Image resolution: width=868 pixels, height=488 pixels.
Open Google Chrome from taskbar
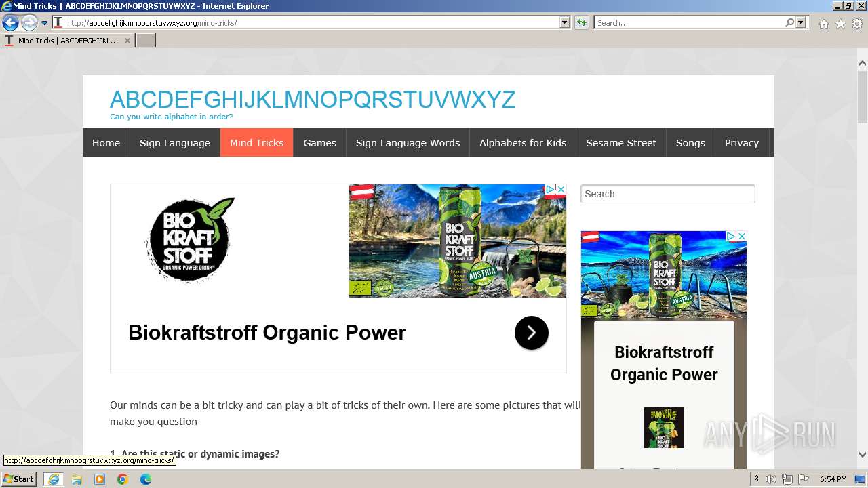pos(123,479)
